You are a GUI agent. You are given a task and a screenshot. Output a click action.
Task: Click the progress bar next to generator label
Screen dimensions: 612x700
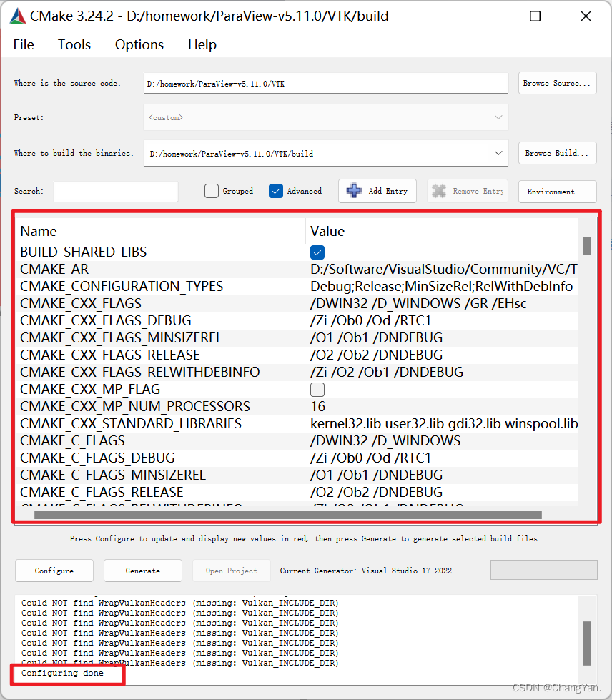click(543, 570)
